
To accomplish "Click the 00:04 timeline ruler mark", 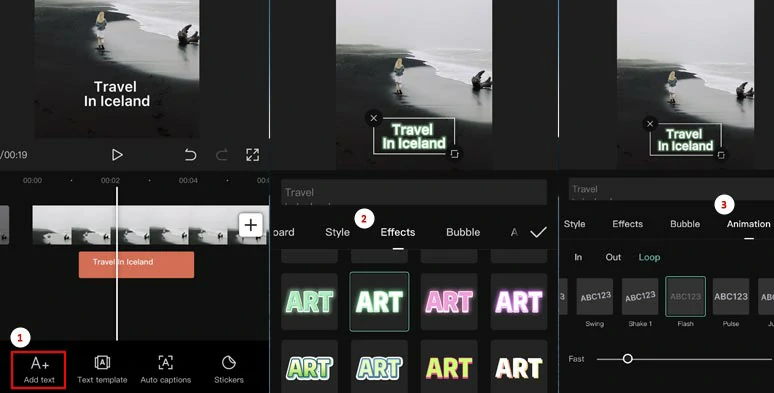I will (188, 181).
